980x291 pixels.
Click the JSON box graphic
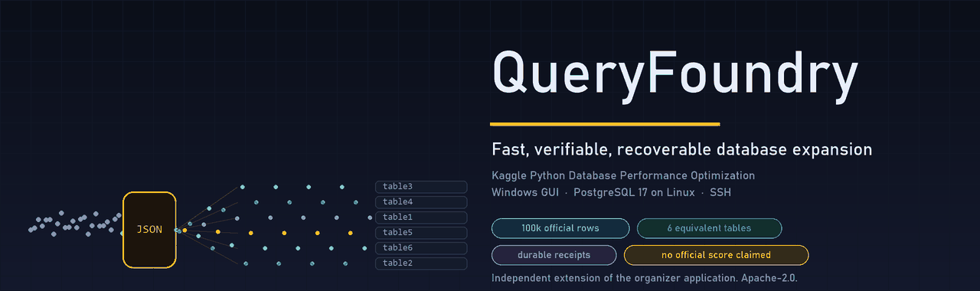(x=149, y=230)
